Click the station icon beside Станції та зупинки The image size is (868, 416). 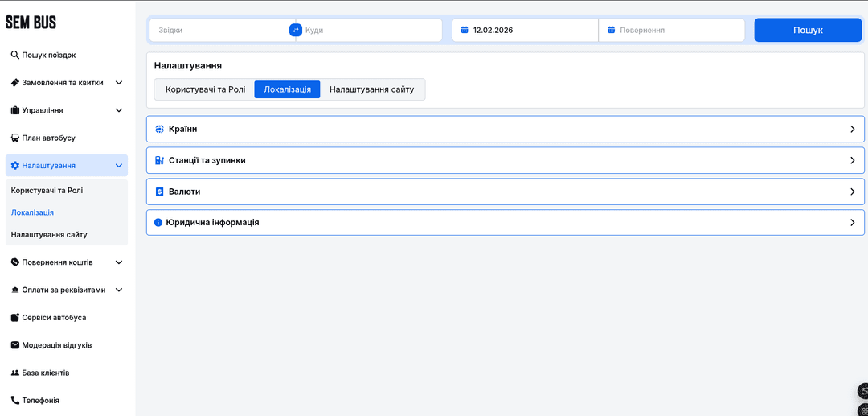coord(159,160)
